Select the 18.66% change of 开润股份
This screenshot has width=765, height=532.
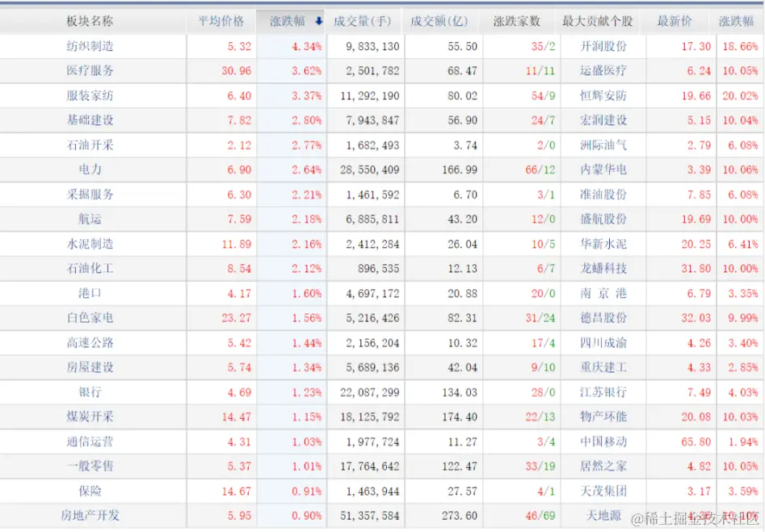[740, 46]
